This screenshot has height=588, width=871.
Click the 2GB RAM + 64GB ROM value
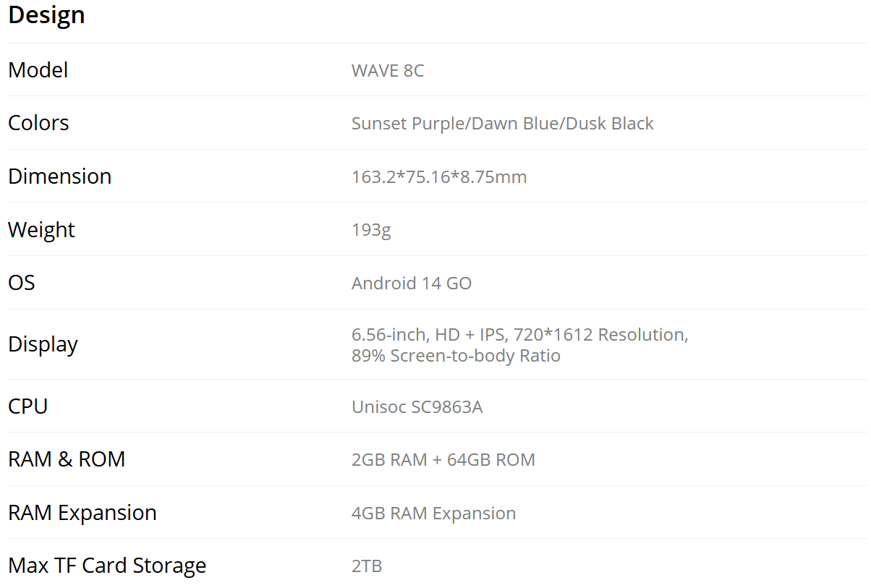coord(443,460)
